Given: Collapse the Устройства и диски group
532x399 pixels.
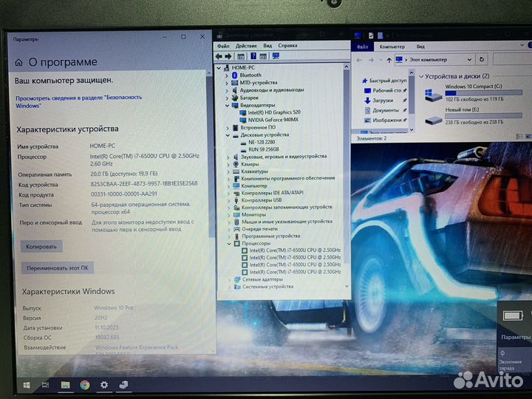Looking at the screenshot, I should pyautogui.click(x=421, y=76).
